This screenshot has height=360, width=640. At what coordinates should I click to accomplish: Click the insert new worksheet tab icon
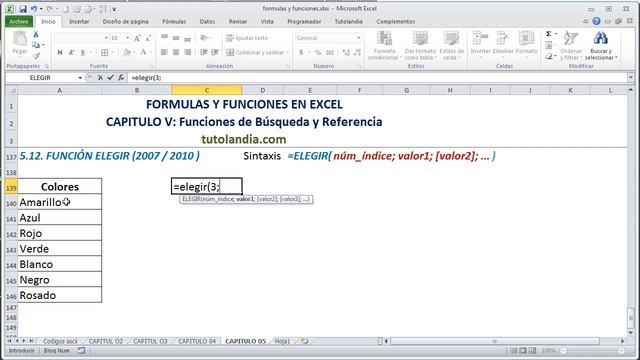coord(304,341)
